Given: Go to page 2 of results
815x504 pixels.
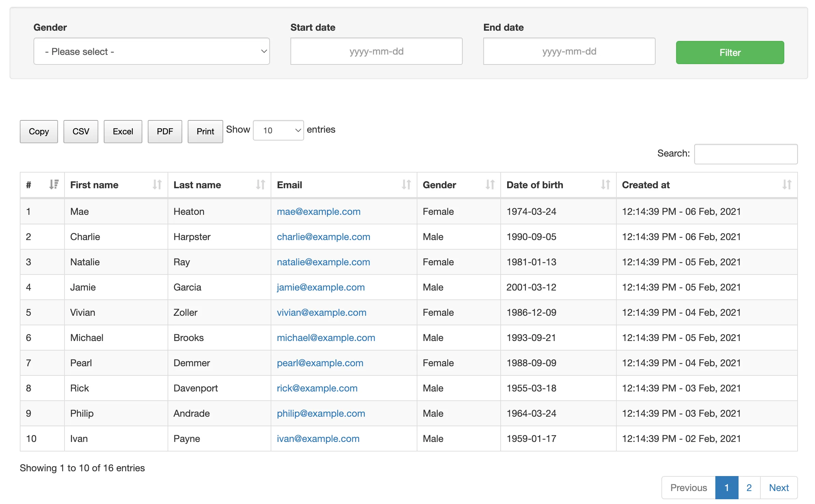Looking at the screenshot, I should click(749, 488).
